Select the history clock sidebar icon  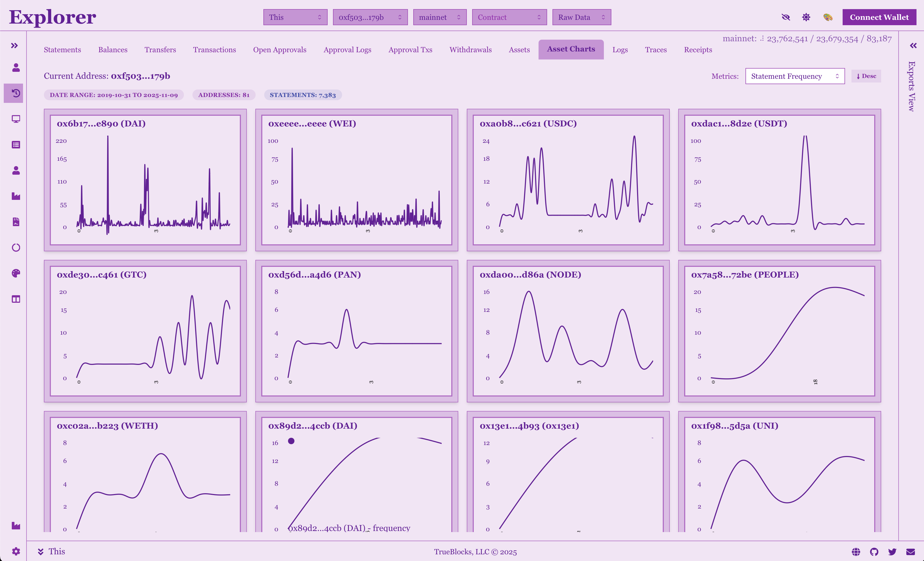click(x=16, y=93)
